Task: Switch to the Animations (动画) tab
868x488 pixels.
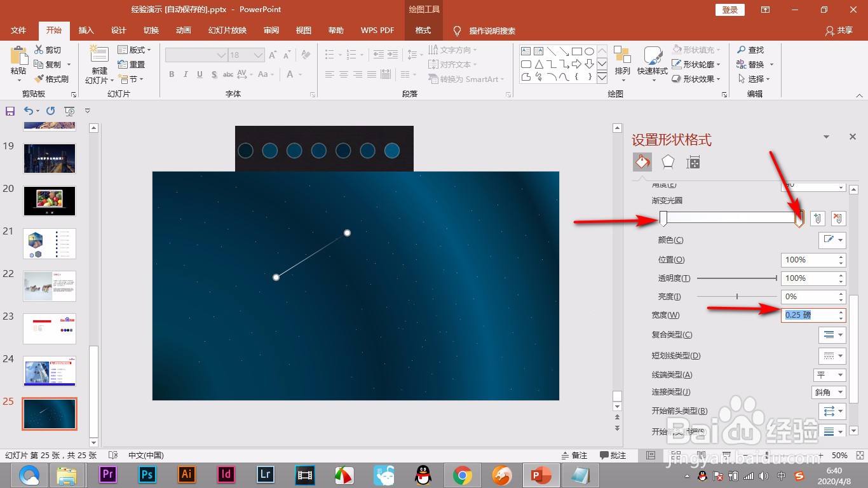Action: point(183,30)
